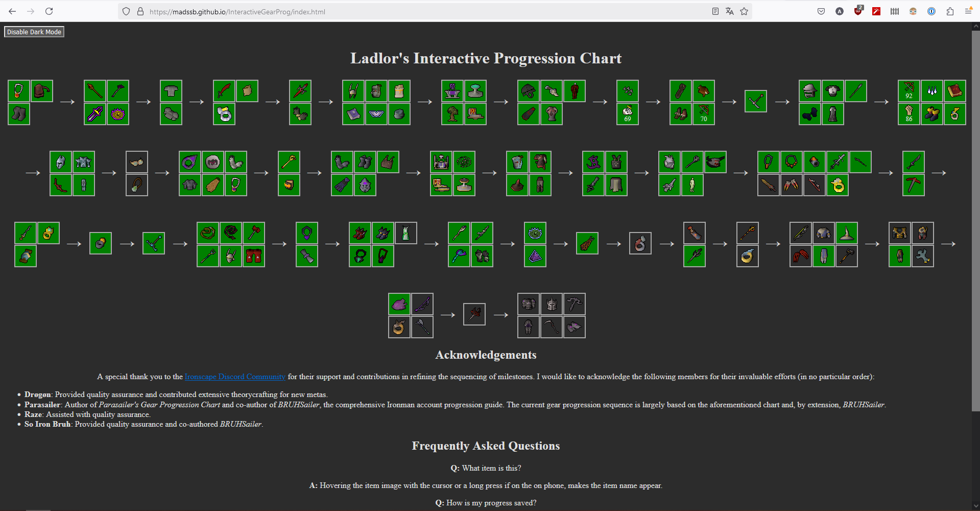Reload the page in the browser
The width and height of the screenshot is (980, 511).
pyautogui.click(x=49, y=11)
